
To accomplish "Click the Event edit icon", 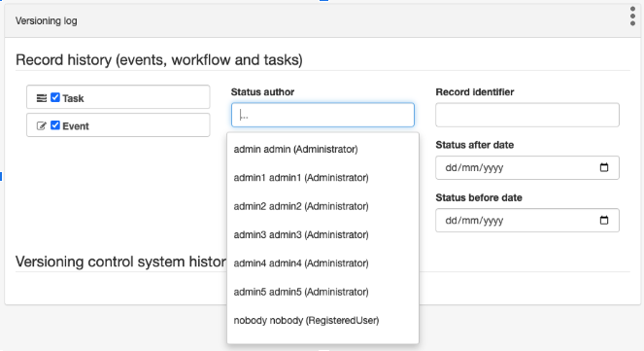I will tap(42, 125).
